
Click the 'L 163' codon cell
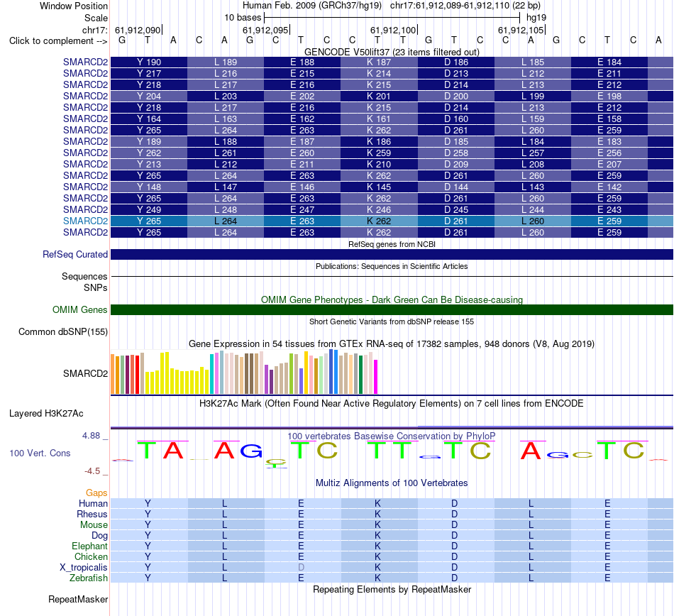pos(226,119)
